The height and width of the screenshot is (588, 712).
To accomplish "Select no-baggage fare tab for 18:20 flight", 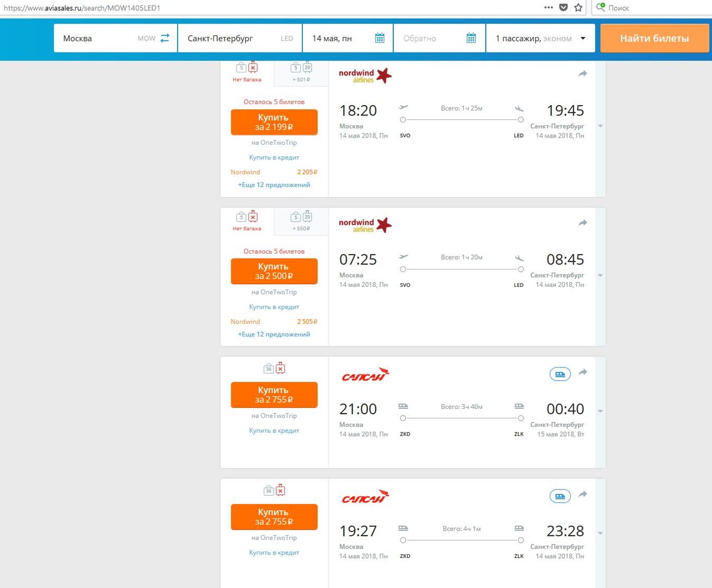I will pos(247,72).
